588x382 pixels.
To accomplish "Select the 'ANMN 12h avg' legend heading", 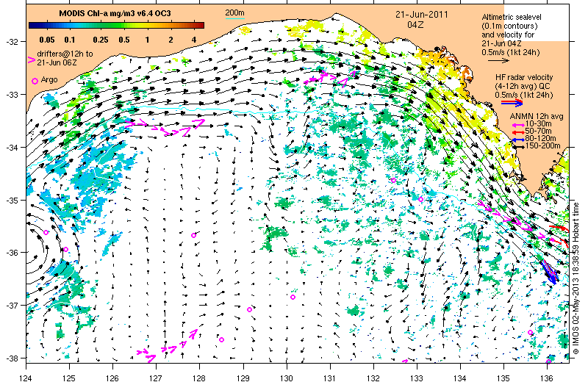I will [537, 116].
